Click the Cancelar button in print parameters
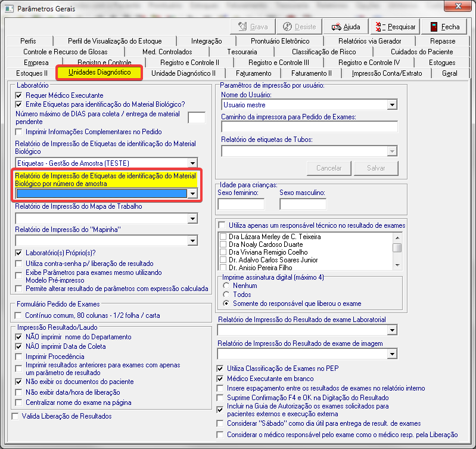Image resolution: width=476 pixels, height=449 pixels. point(329,168)
